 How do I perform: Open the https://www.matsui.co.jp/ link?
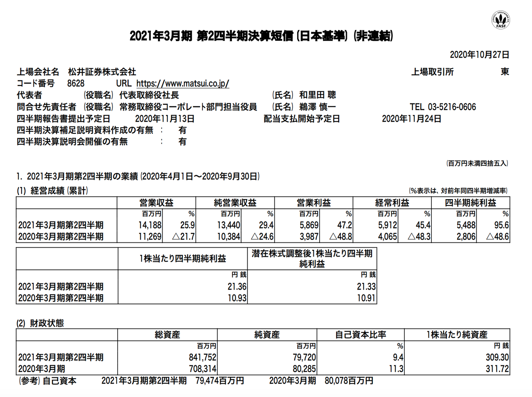click(x=182, y=84)
